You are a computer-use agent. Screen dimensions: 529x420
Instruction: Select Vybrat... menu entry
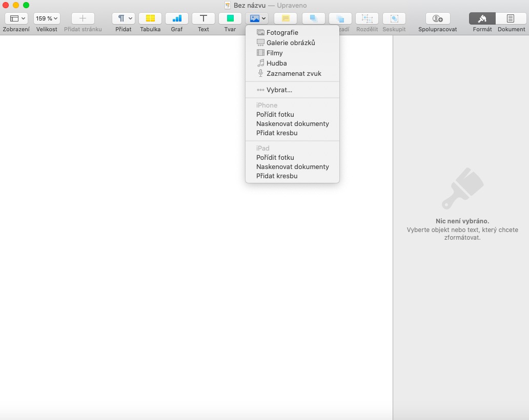[292, 90]
